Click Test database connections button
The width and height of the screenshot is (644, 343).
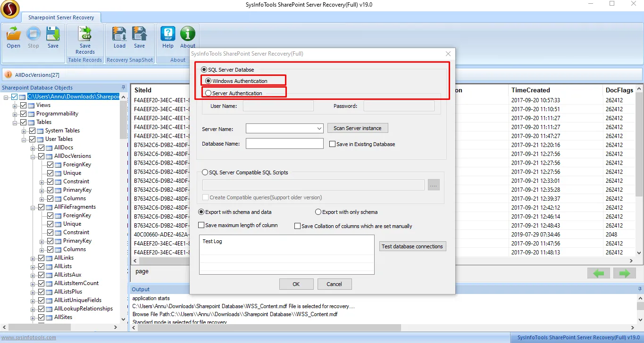412,246
